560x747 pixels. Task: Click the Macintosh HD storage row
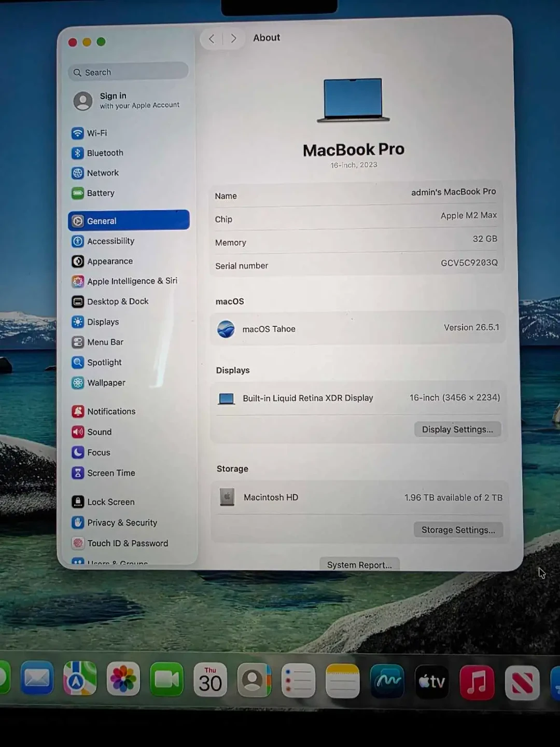click(x=360, y=497)
